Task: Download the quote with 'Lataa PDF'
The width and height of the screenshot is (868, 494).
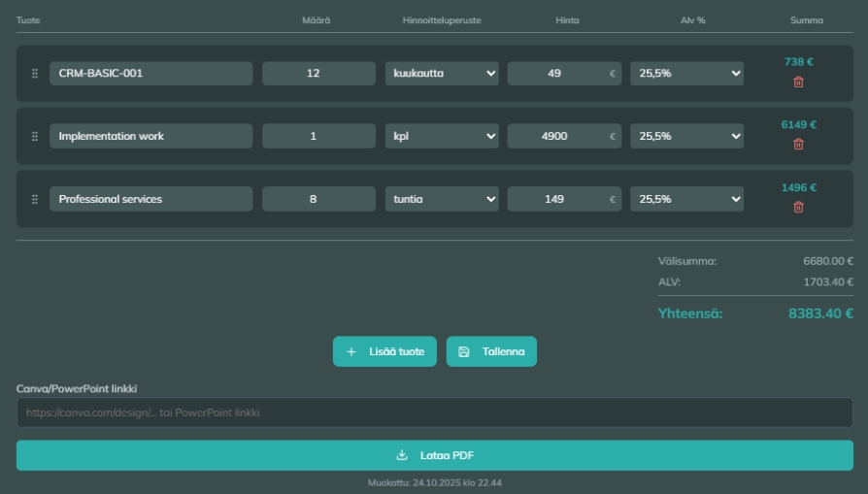Action: pos(434,455)
